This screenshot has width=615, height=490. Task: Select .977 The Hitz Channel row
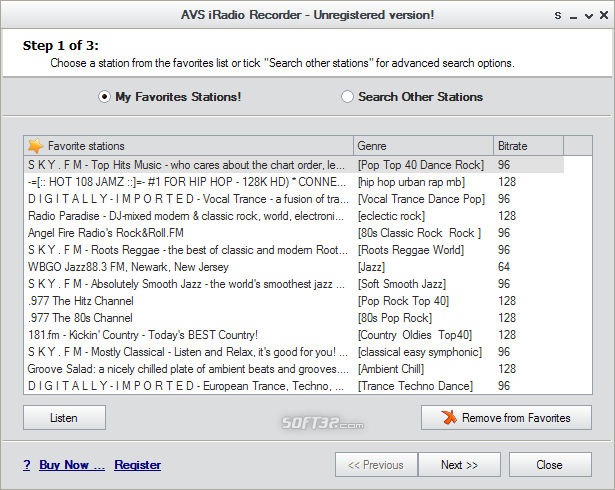click(294, 301)
